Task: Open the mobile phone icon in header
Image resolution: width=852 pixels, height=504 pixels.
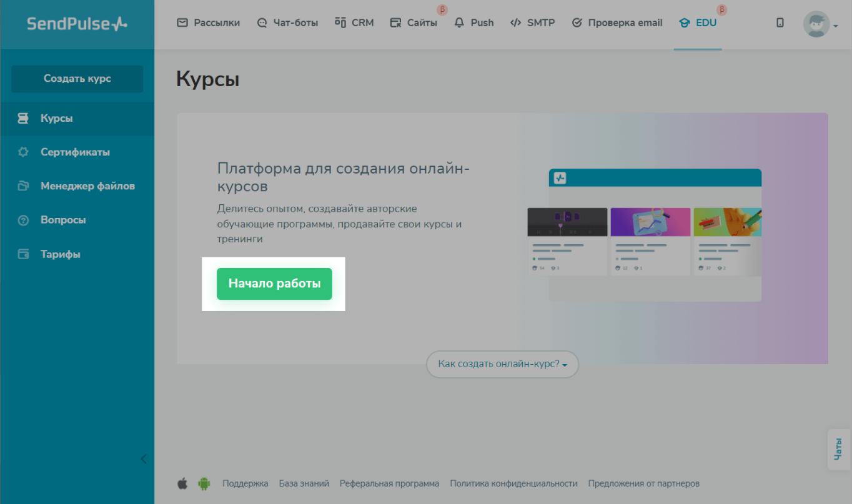Action: [780, 23]
